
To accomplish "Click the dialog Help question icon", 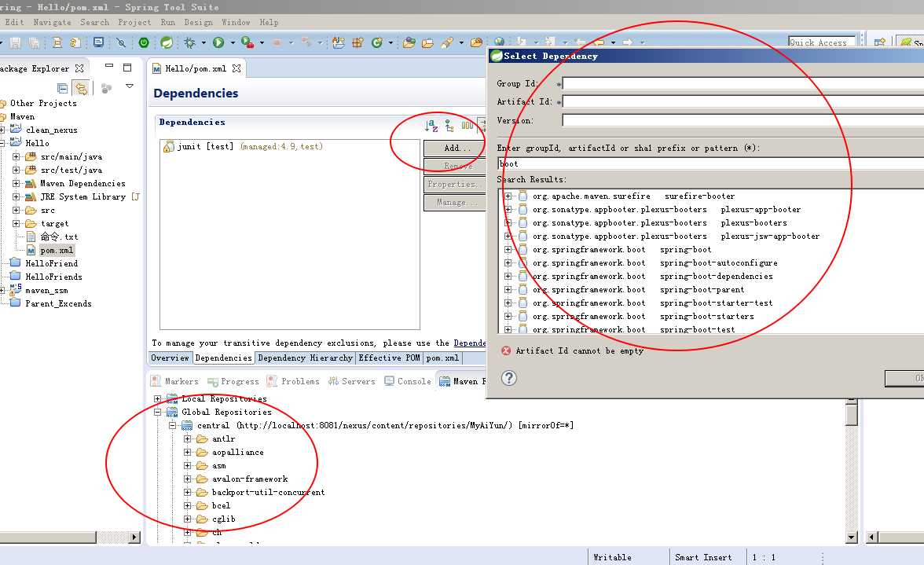I will [x=509, y=378].
